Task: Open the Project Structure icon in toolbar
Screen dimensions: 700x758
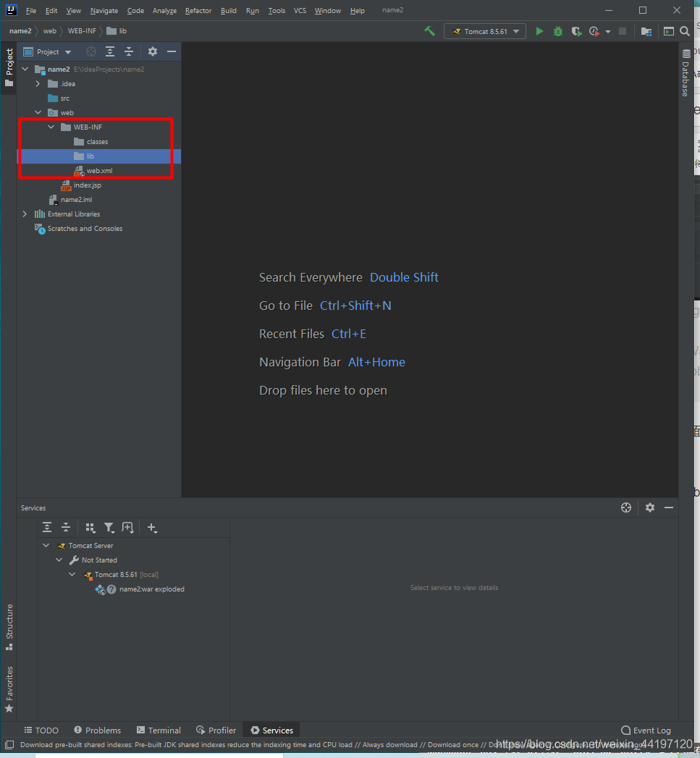Action: point(646,31)
